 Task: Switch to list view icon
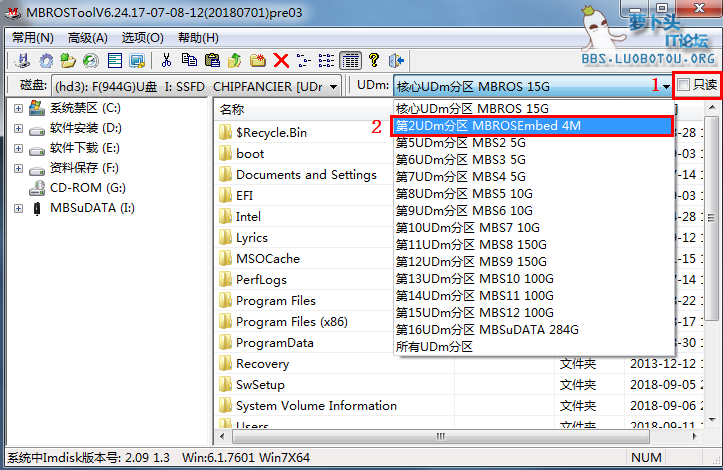[326, 60]
